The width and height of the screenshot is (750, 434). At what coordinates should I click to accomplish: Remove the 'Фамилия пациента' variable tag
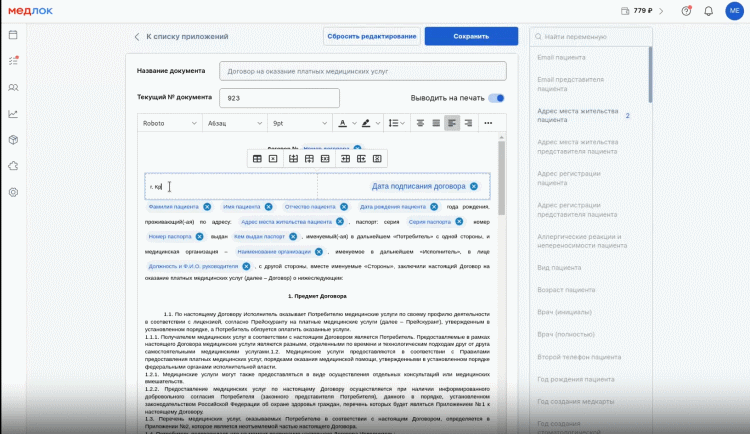(x=207, y=207)
